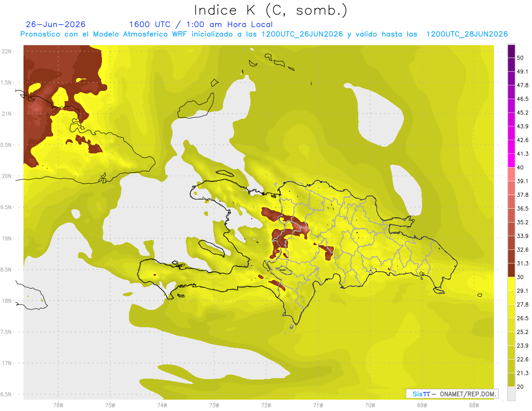Click the "31.3" color scale value
Screen dimensions: 532x411
(523, 263)
